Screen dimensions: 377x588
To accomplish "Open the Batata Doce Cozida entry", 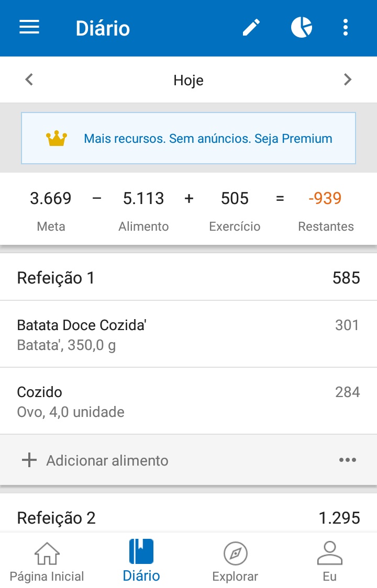I will pos(188,334).
